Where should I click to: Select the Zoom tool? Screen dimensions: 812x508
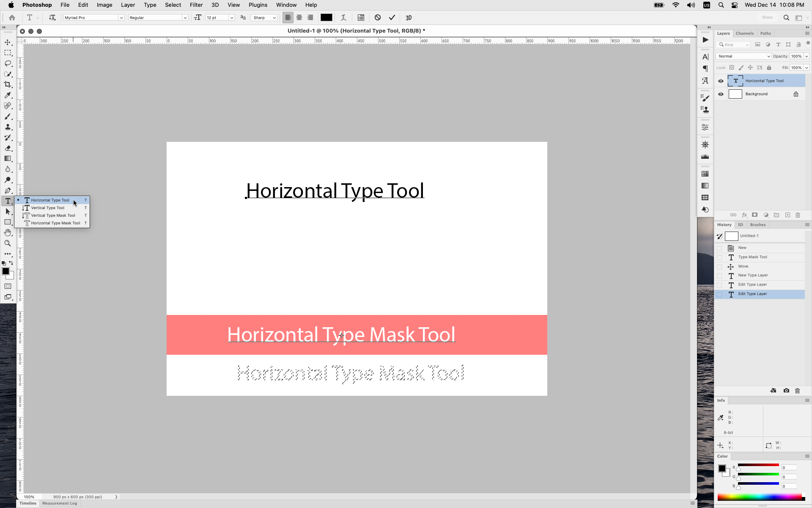[8, 243]
